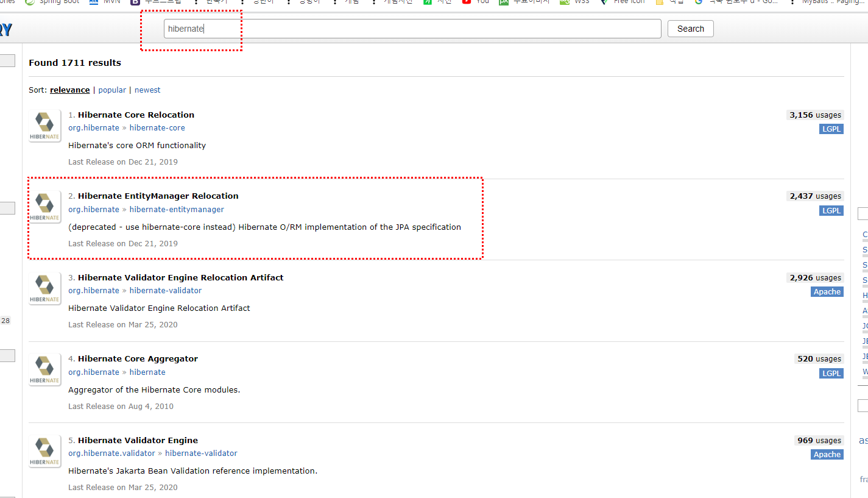Open the Free Icon bookmark
The image size is (868, 498).
click(622, 2)
